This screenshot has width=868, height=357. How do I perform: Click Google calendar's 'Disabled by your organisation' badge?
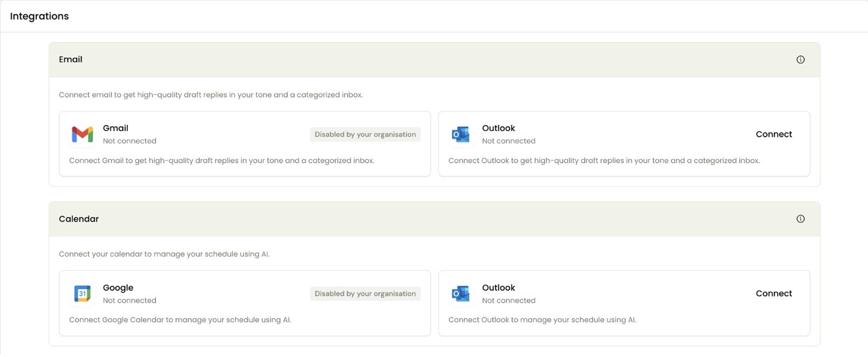click(x=365, y=293)
